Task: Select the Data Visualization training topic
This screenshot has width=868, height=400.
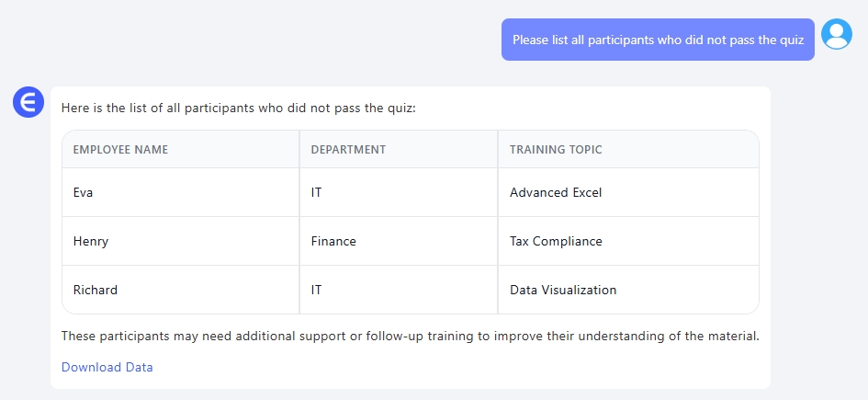Action: (563, 290)
